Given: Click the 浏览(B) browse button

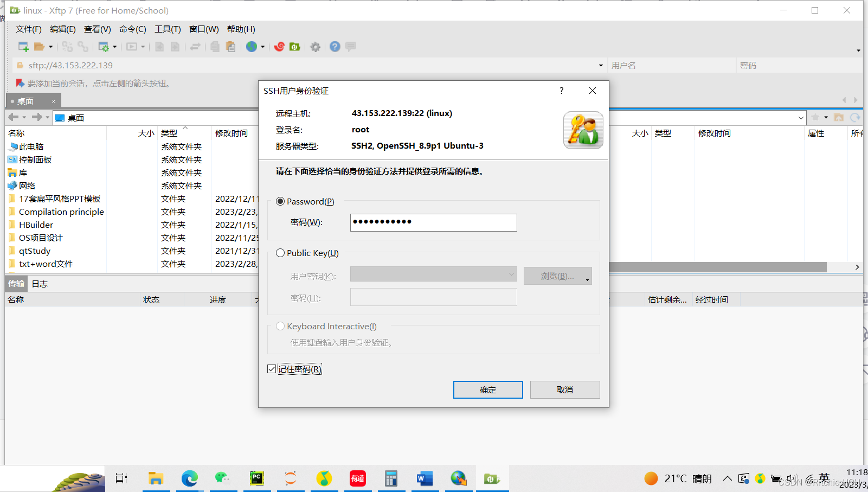Looking at the screenshot, I should [557, 276].
